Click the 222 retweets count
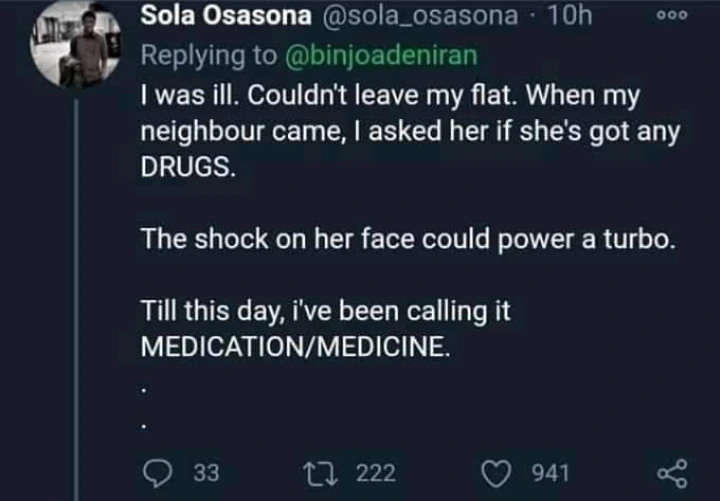The width and height of the screenshot is (720, 501). point(375,472)
